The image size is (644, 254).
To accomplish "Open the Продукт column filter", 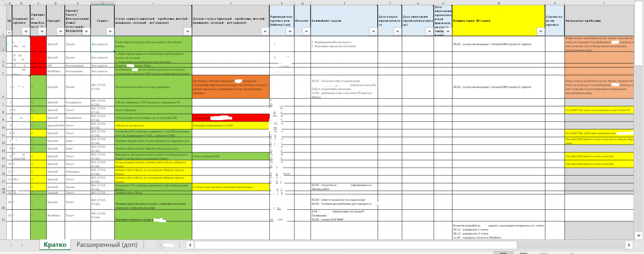I will click(59, 31).
